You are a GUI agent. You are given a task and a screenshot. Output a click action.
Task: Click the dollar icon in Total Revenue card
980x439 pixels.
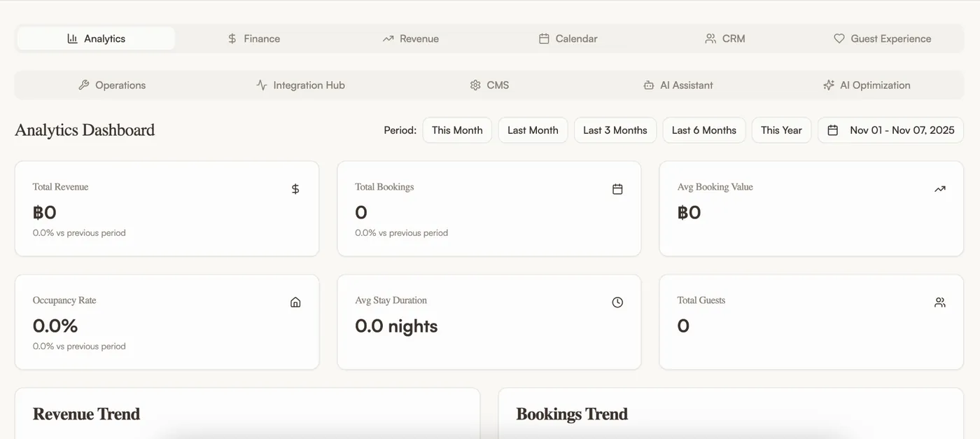coord(295,189)
